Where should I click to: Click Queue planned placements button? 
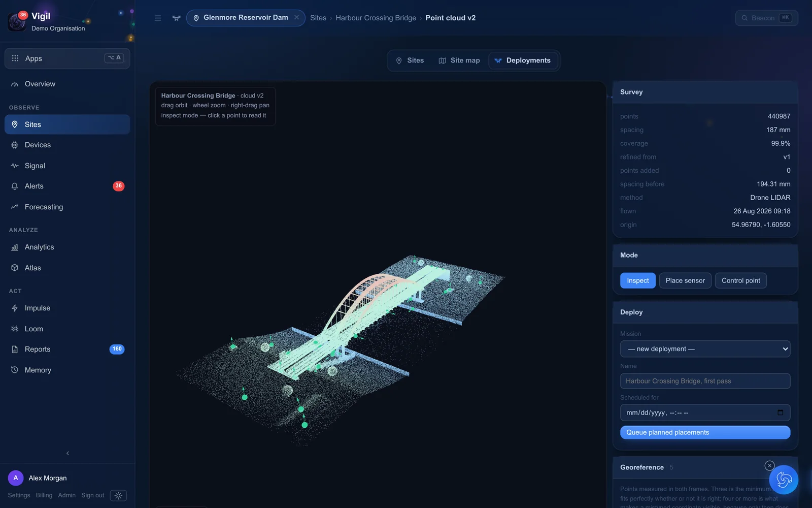(x=705, y=432)
